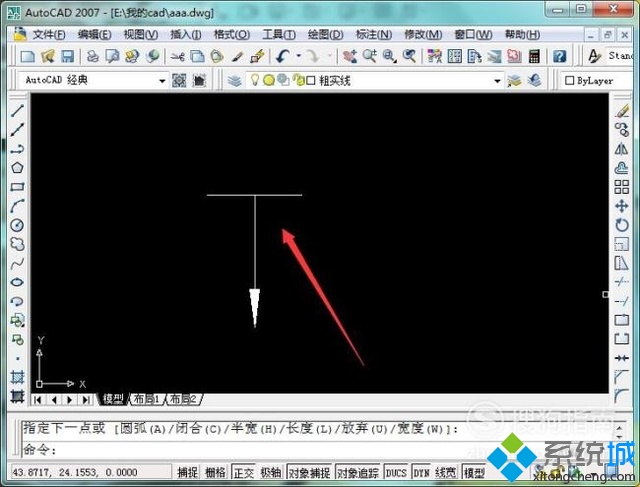640x487 pixels.
Task: Open the 标注(N) menu
Action: click(x=374, y=34)
